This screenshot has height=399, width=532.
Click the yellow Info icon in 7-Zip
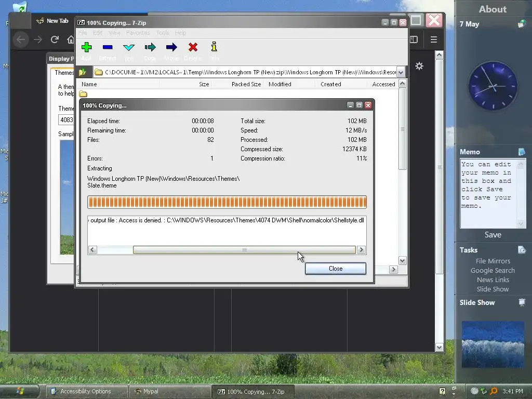[214, 47]
